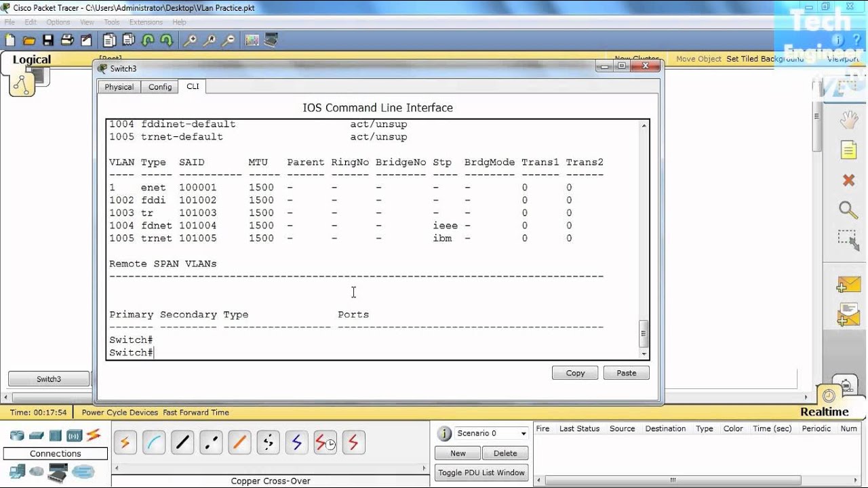Choose the Hubs device category
Image resolution: width=868 pixels, height=488 pixels.
point(56,435)
